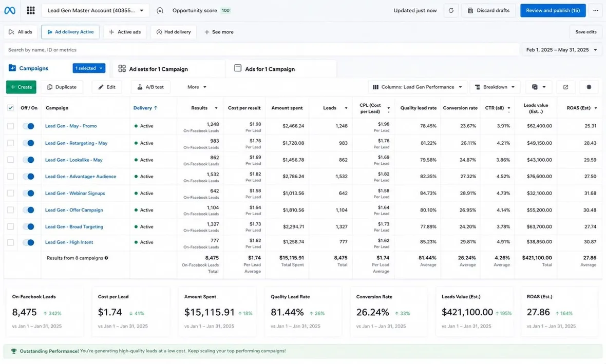Check the box for Lead Gen - High Intent
The width and height of the screenshot is (606, 364).
click(10, 242)
